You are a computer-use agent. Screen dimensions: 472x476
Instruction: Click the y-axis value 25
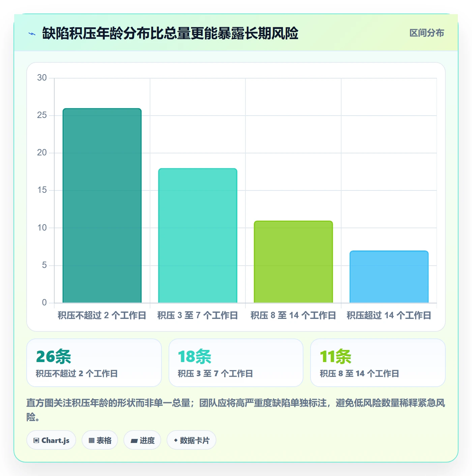coord(42,115)
